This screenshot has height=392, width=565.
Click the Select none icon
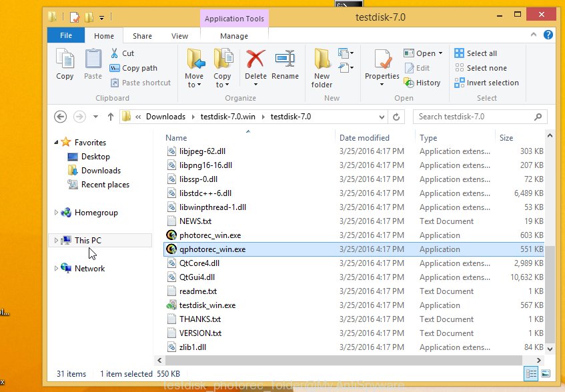459,68
